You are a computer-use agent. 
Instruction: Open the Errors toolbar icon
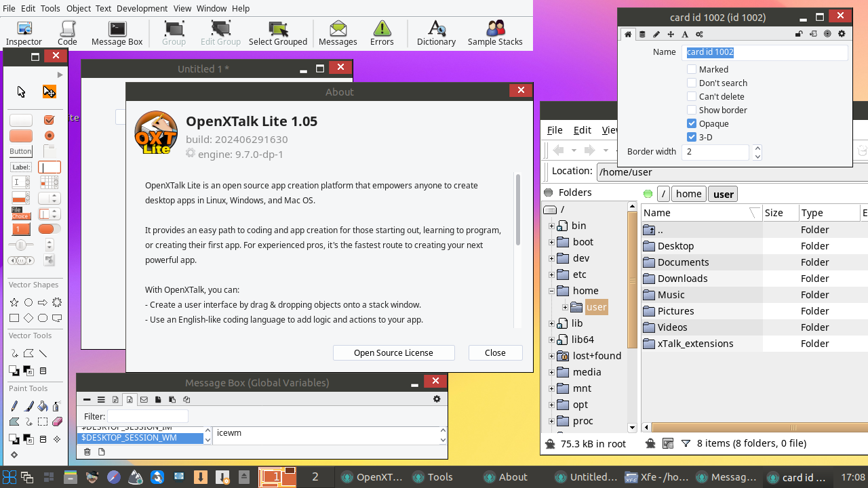coord(382,33)
